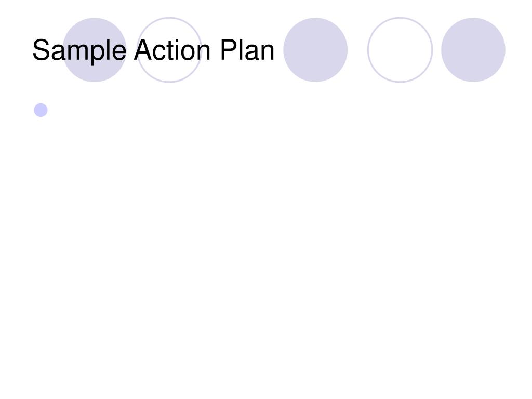Click the lavender bullet point dot
The image size is (532, 399).
click(x=41, y=110)
